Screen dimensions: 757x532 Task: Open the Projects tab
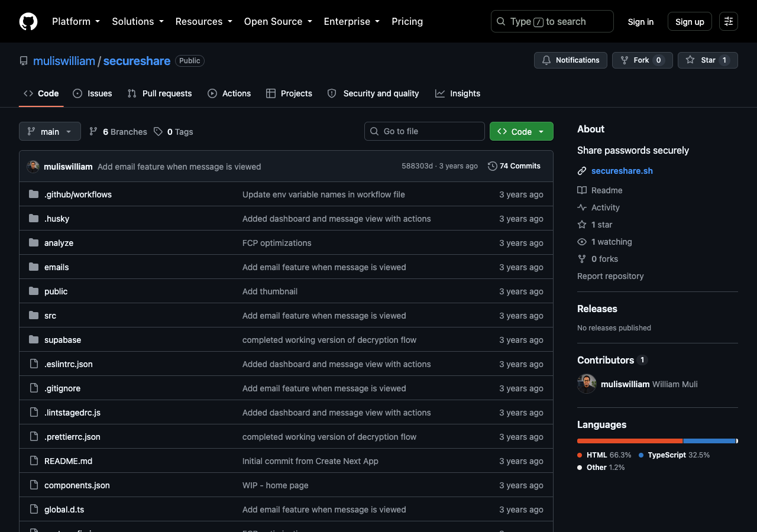(x=289, y=93)
